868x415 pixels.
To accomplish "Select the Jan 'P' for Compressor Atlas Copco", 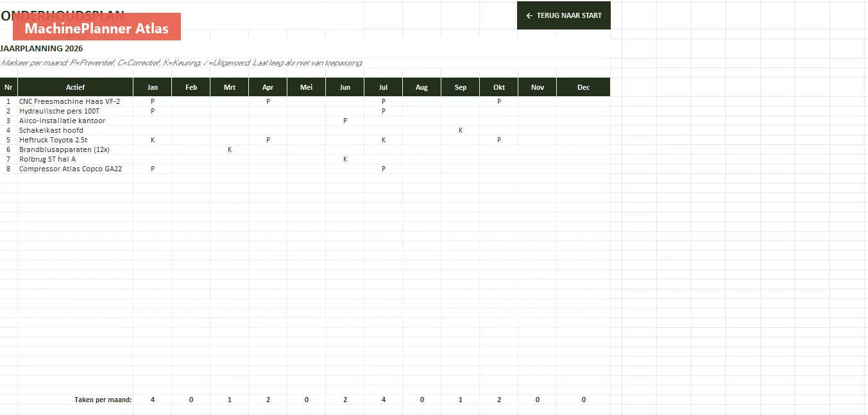I will click(152, 169).
